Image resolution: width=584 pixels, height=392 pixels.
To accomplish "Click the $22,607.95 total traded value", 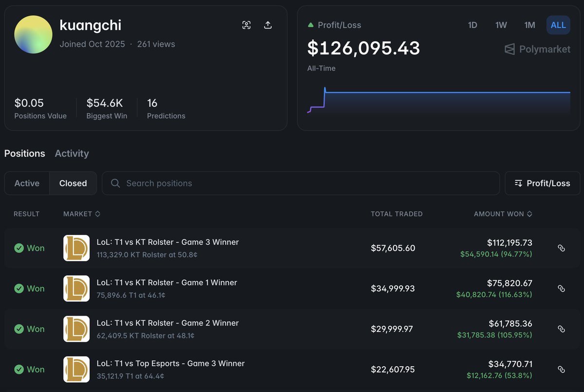I will (x=393, y=369).
